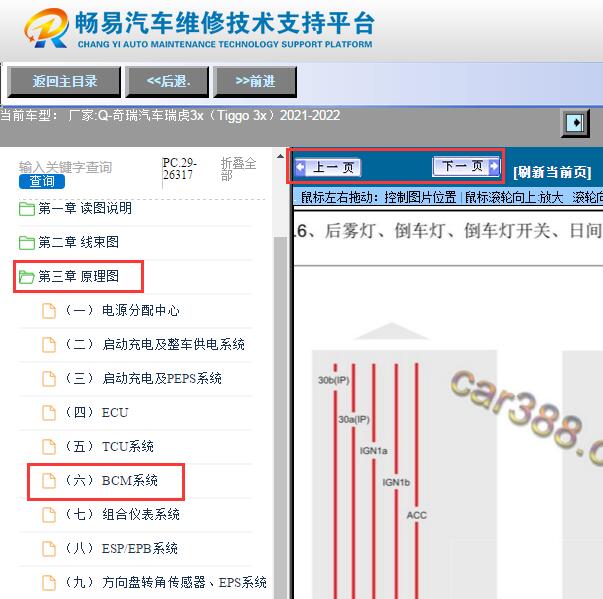Click 折叠全部 collapse all link
This screenshot has width=603, height=599.
[x=238, y=169]
